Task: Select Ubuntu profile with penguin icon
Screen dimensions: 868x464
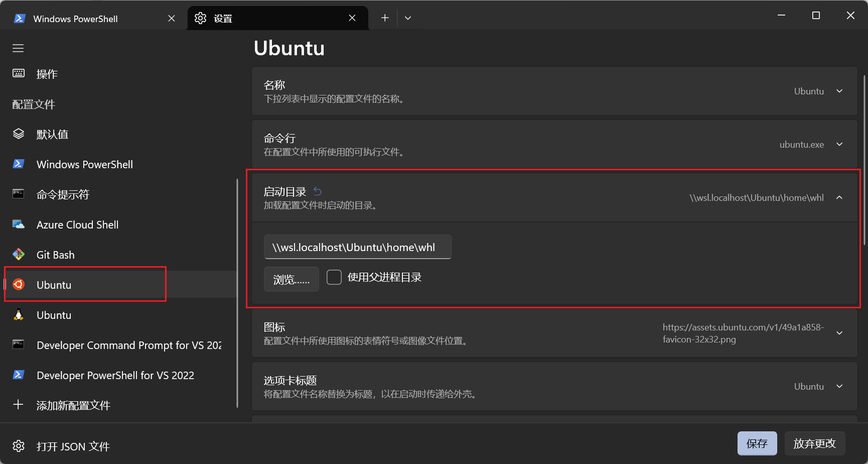Action: click(54, 315)
